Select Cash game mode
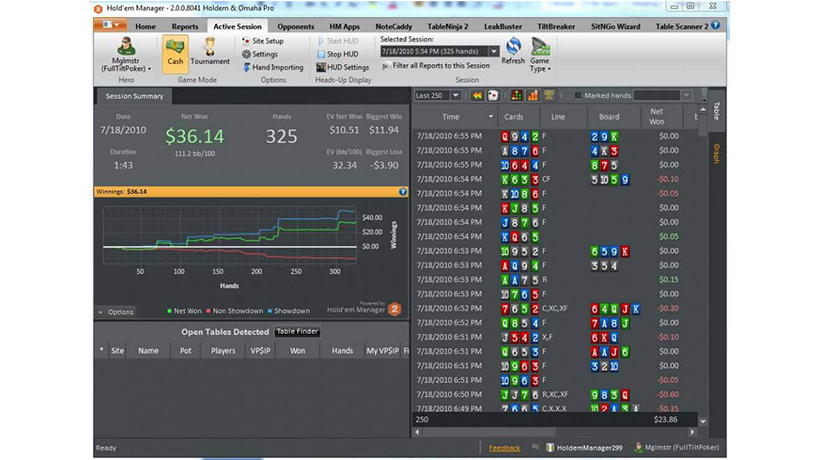 pos(175,54)
